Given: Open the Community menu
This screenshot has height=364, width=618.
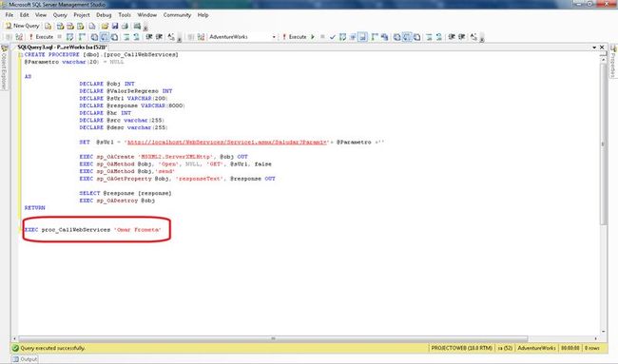Looking at the screenshot, I should click(177, 15).
